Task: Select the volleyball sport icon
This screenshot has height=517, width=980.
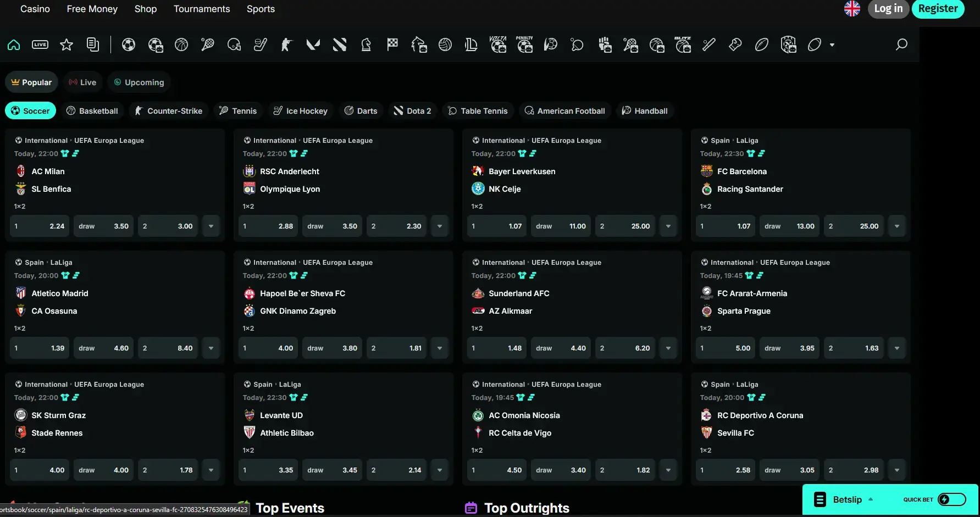Action: pyautogui.click(x=445, y=45)
